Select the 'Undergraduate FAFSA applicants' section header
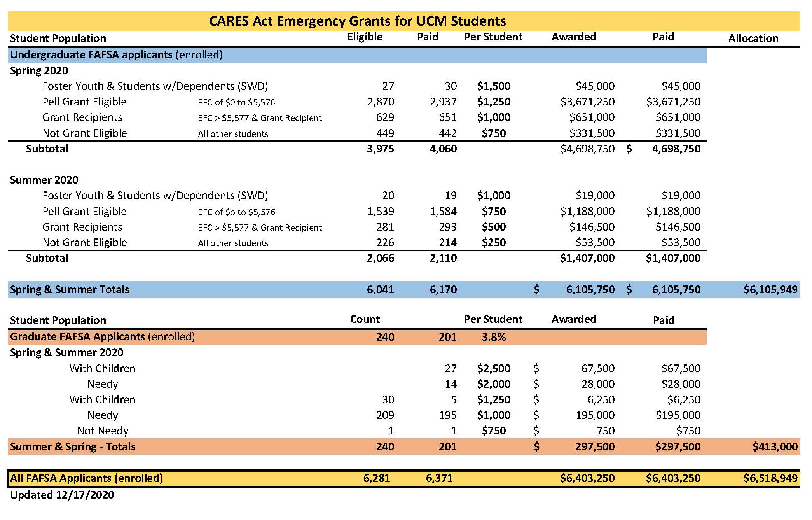The image size is (812, 520). (x=357, y=55)
